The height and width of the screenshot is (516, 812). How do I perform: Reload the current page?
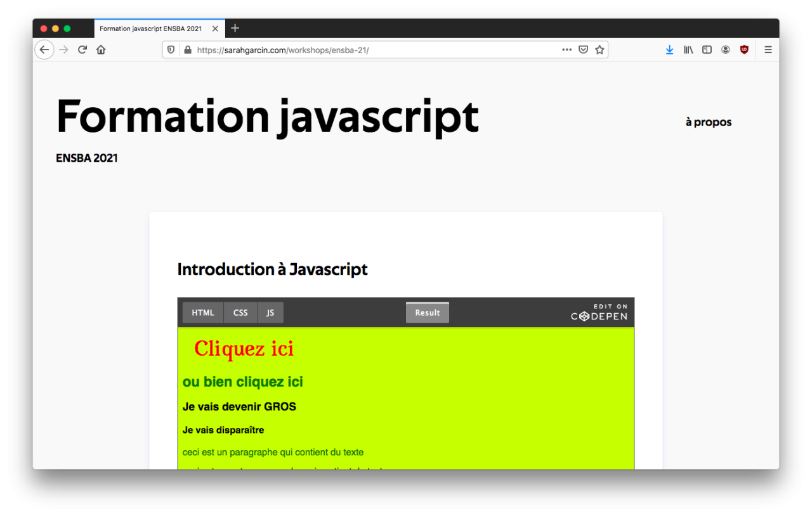[82, 50]
